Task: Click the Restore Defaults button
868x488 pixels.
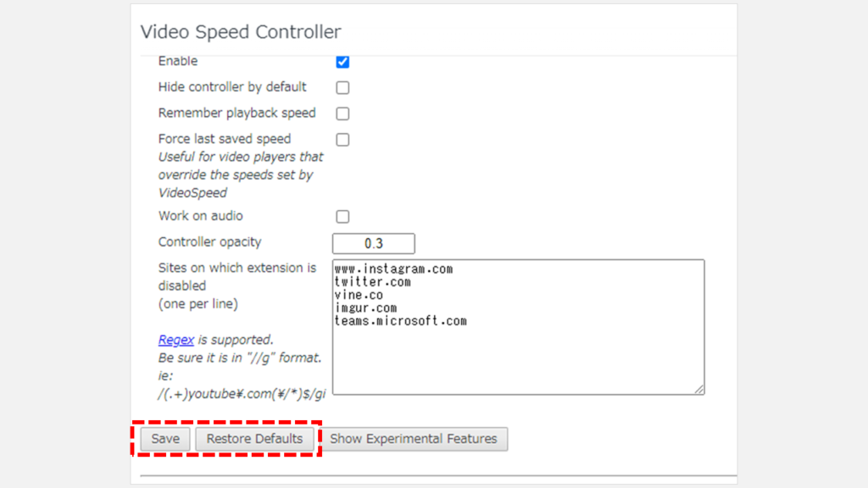Action: (254, 439)
